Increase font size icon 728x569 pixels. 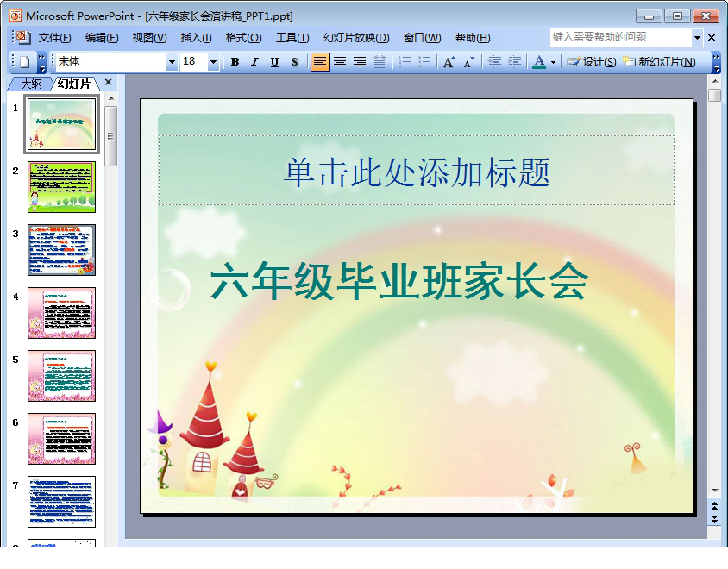coord(449,62)
